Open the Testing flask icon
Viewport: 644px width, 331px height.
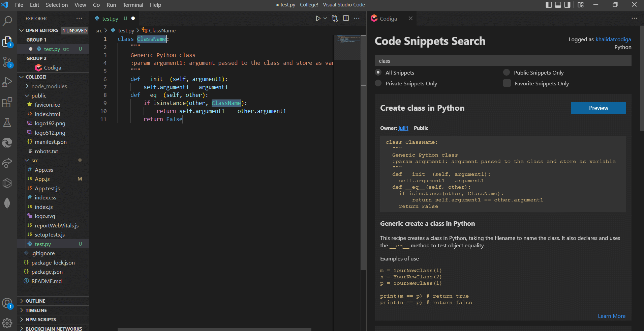tap(7, 122)
